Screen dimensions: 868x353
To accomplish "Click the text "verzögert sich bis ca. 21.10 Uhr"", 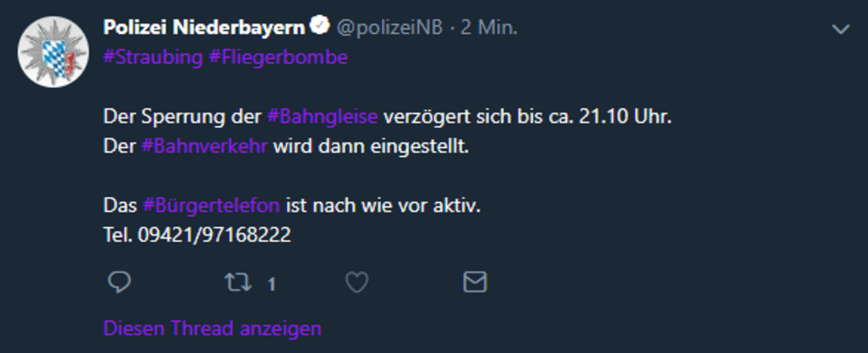I will point(527,117).
